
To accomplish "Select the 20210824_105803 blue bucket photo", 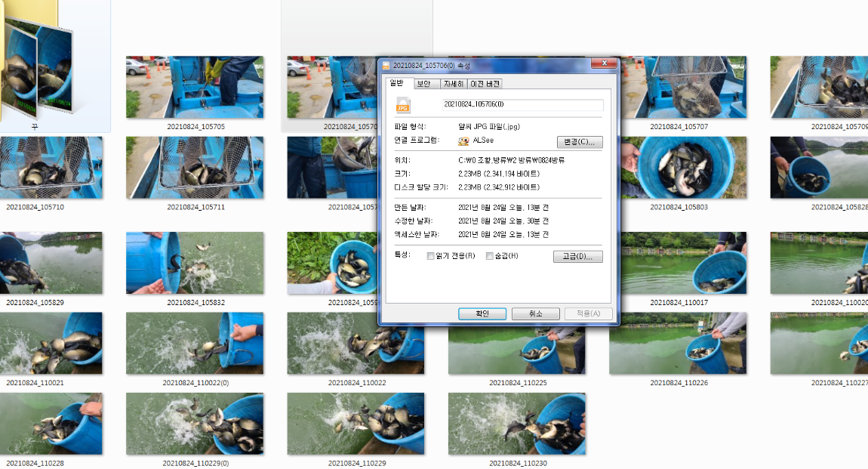I will pyautogui.click(x=684, y=166).
